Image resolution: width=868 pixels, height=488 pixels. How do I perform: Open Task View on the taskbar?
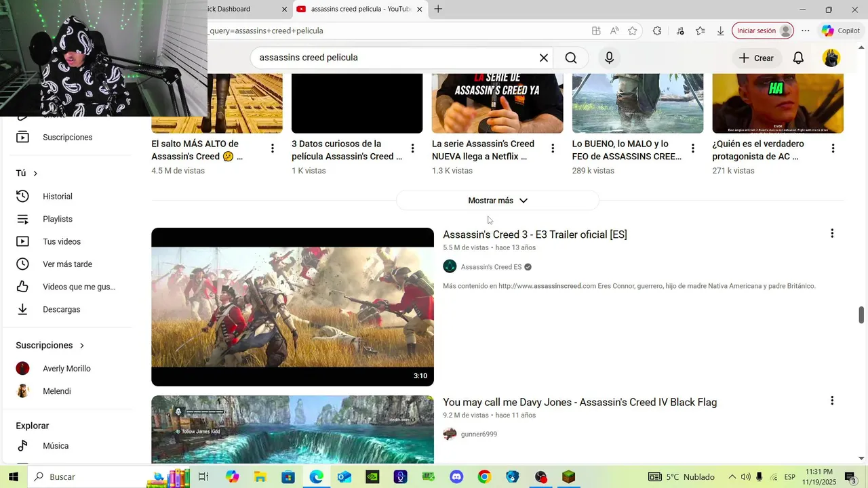tap(203, 476)
